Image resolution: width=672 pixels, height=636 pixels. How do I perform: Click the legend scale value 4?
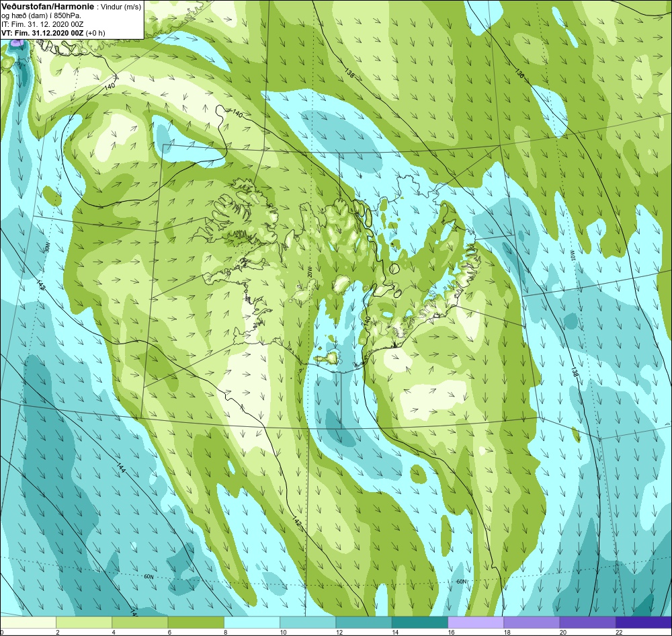[114, 632]
